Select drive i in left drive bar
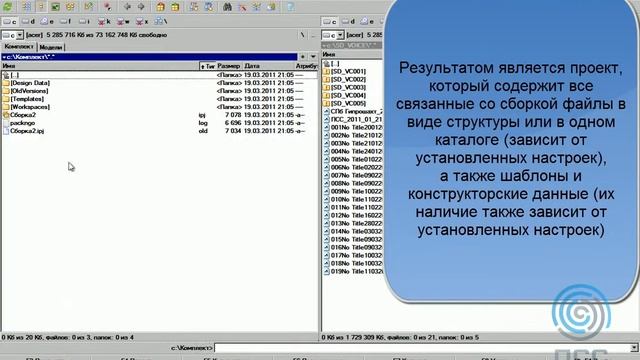640x360 pixels. point(84,21)
